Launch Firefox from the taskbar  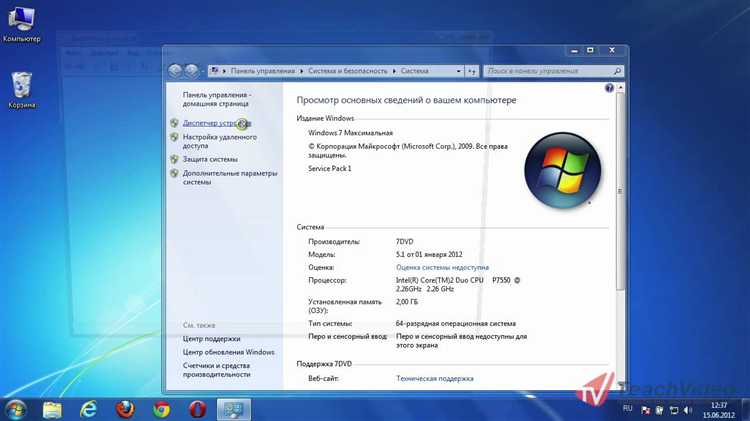coord(125,410)
